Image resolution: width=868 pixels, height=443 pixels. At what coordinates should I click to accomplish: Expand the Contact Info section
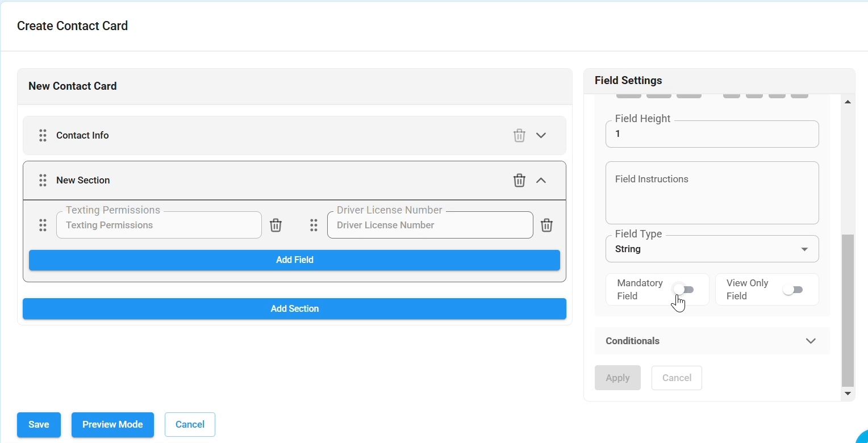pyautogui.click(x=541, y=135)
